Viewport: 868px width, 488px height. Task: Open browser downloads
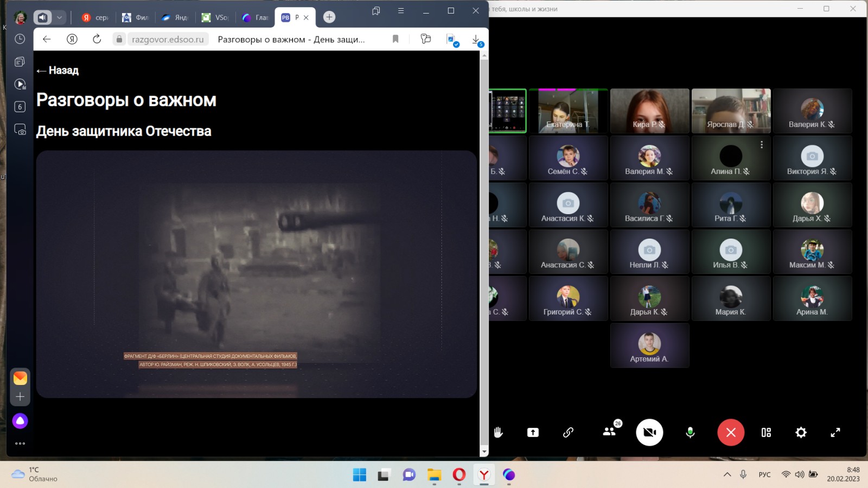(x=476, y=40)
